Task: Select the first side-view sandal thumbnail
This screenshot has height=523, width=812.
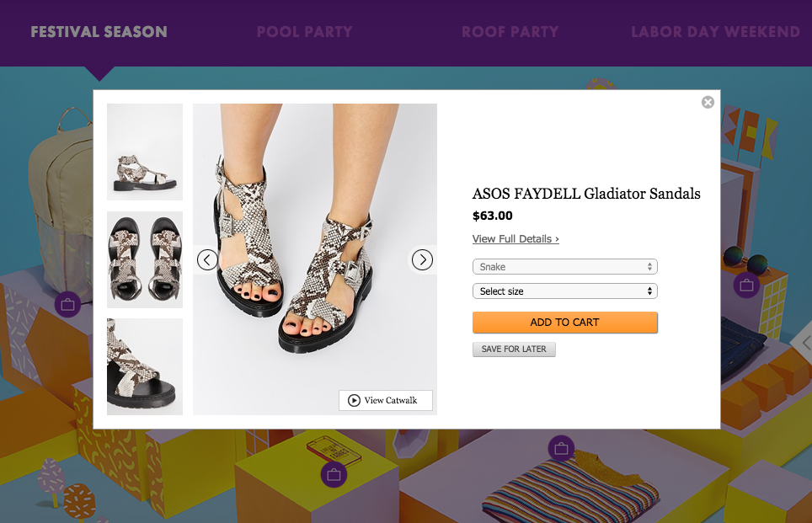Action: coord(145,152)
